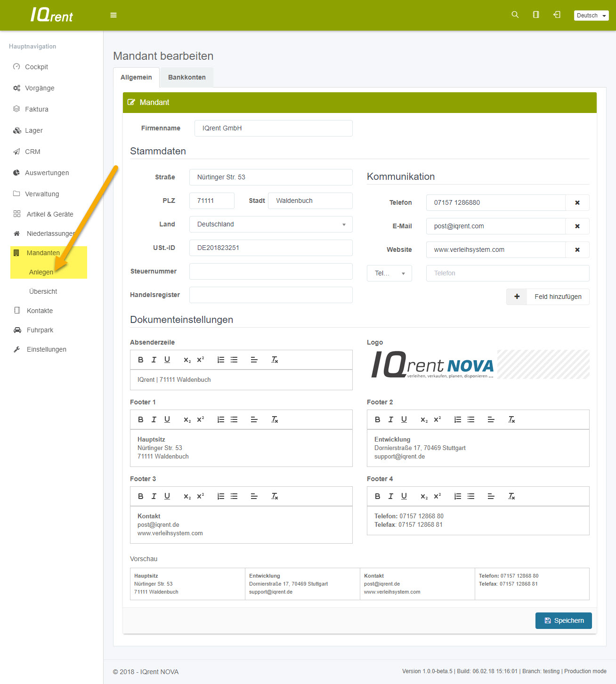Click the Steuernummer input field
This screenshot has height=684, width=616.
pos(271,271)
